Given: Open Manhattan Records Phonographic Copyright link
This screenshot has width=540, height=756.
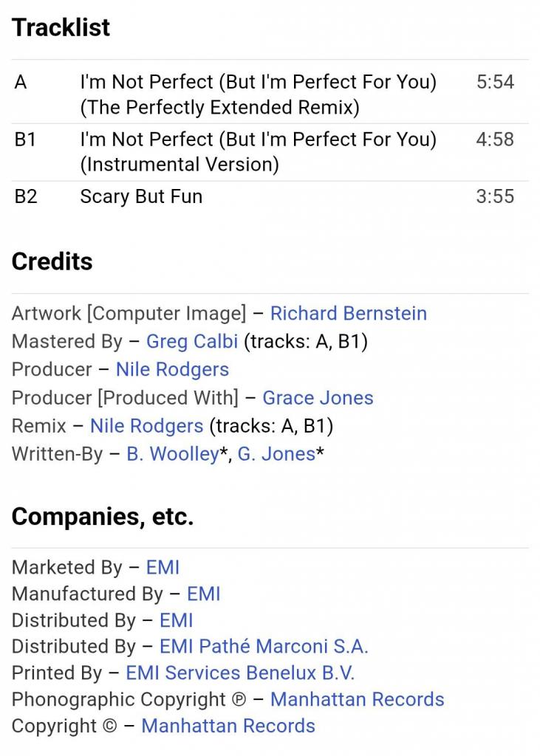Looking at the screenshot, I should (357, 699).
